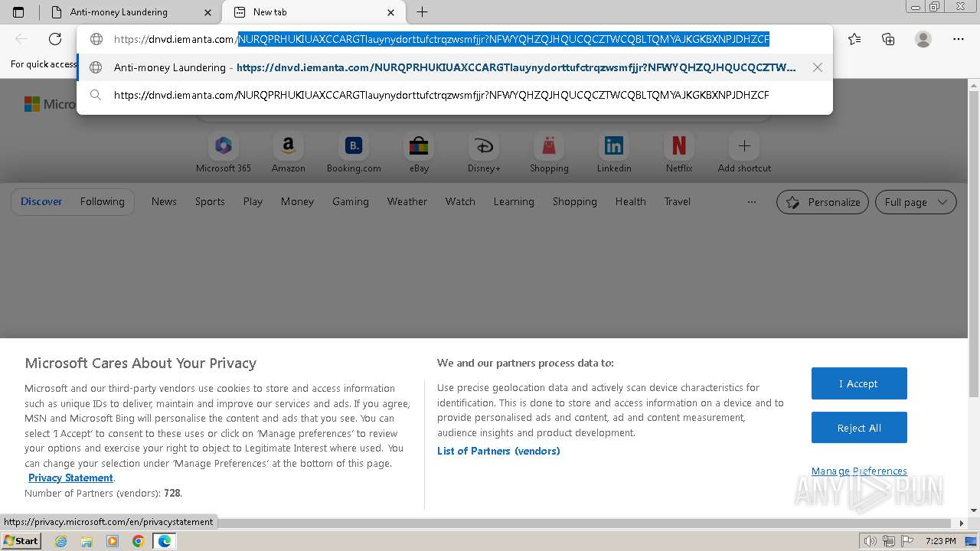Open the Microsoft 365 shortcut
Screen dimensions: 980x551
[224, 153]
